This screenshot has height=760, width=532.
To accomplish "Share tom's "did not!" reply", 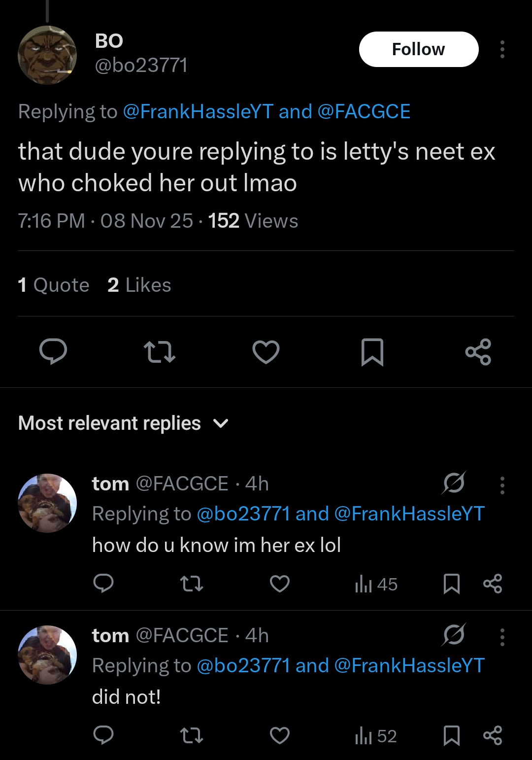I will tap(493, 735).
